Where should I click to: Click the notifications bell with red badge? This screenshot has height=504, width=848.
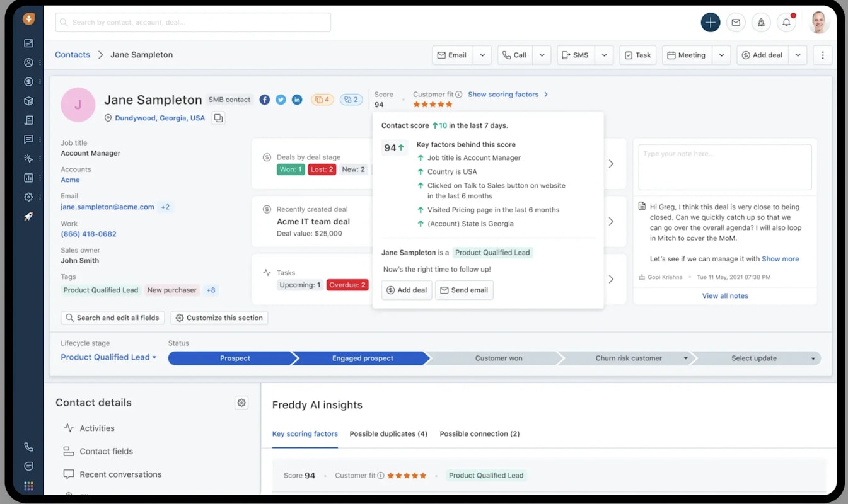786,22
